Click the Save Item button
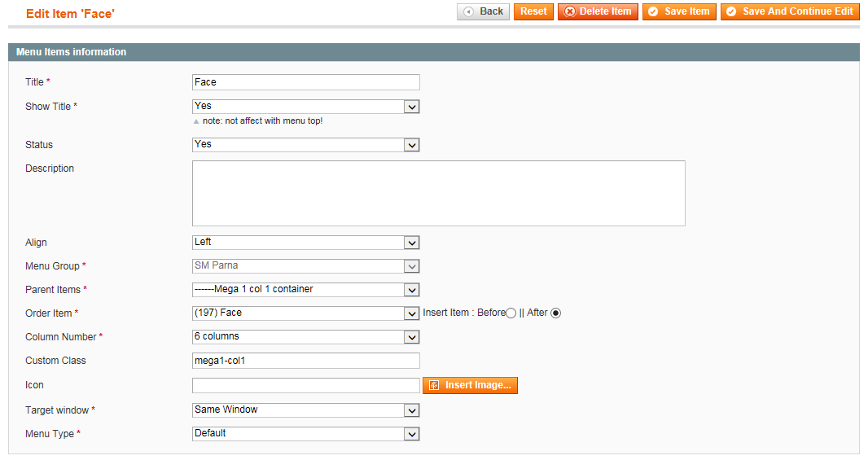 [x=679, y=11]
